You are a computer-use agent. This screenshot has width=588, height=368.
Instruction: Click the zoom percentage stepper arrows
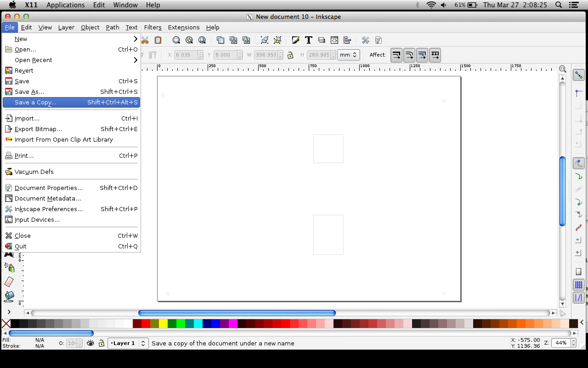pos(573,343)
